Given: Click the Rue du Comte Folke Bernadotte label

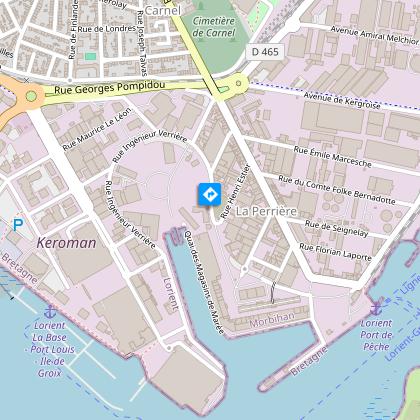Looking at the screenshot, I should click(x=337, y=190).
